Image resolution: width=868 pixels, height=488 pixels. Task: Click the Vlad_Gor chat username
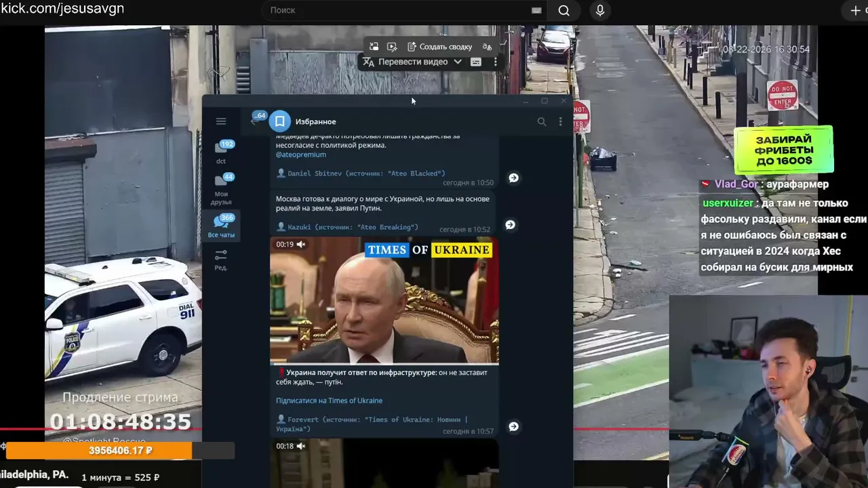(736, 184)
